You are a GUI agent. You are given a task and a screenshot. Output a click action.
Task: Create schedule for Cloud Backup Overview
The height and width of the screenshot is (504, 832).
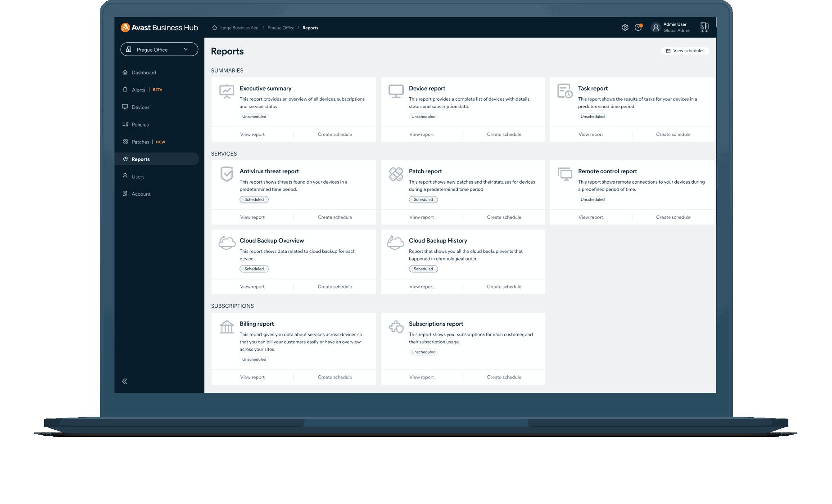pos(335,286)
